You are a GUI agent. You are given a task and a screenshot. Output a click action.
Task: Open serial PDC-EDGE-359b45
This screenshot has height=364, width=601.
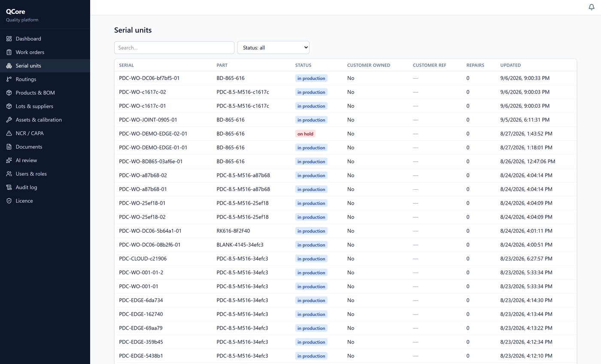pos(141,342)
